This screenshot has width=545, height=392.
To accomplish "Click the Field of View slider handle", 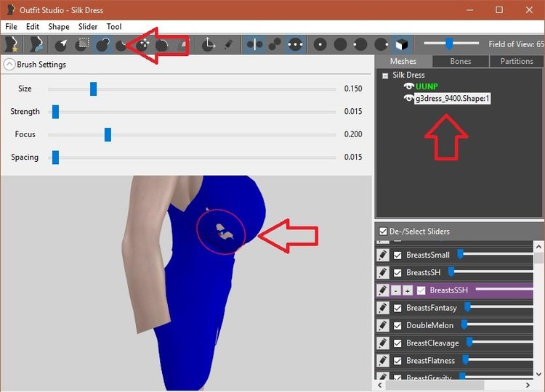I will [449, 44].
